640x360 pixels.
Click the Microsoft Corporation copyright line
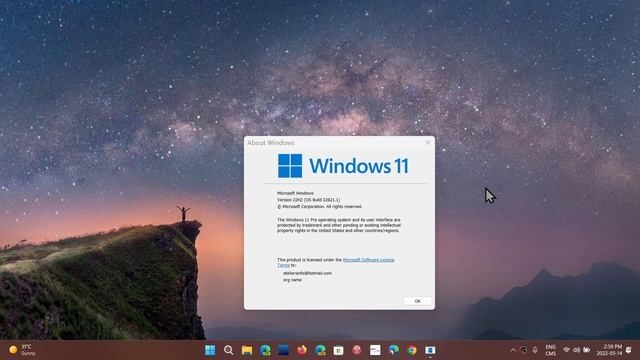(320, 207)
